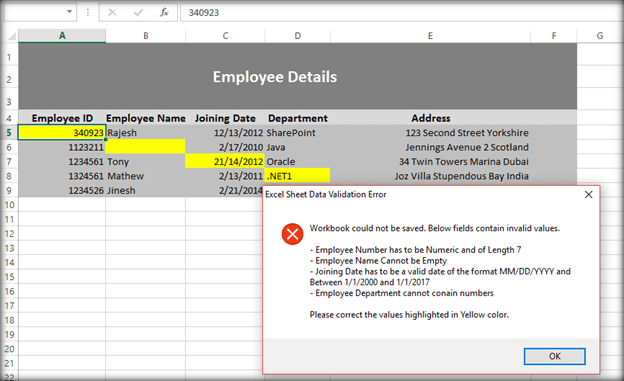The height and width of the screenshot is (381, 624).
Task: Select the yellow .NET1 department cell
Action: coord(297,176)
